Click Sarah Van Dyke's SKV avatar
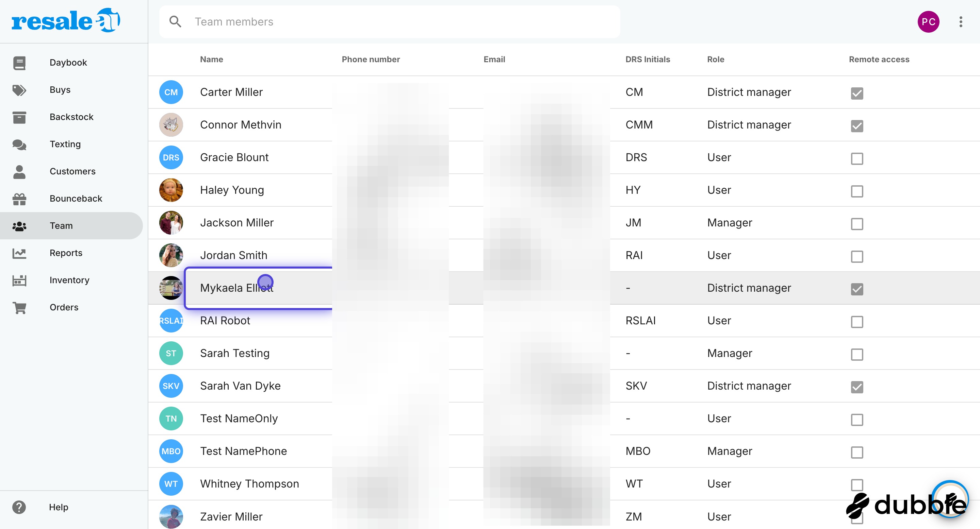 (171, 386)
